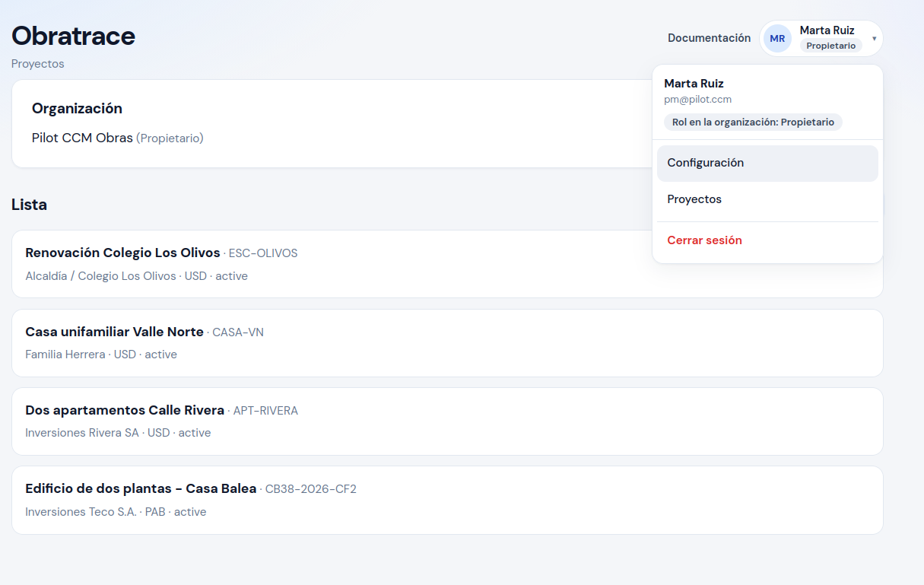Click Cerrar sesión to log out

click(767, 240)
